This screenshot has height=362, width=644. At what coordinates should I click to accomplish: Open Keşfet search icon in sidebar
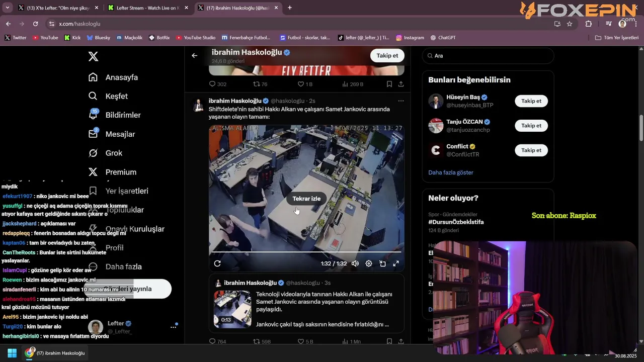93,96
